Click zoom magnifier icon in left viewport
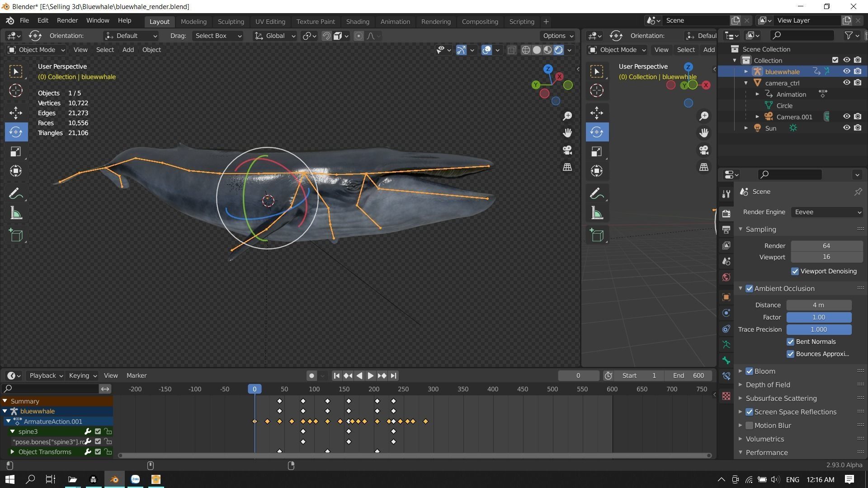Viewport: 868px width, 488px height. 567,116
